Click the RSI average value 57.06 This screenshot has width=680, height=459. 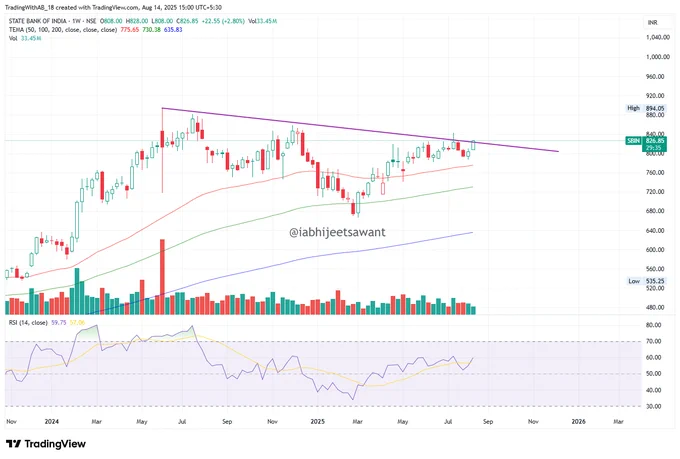click(x=77, y=323)
